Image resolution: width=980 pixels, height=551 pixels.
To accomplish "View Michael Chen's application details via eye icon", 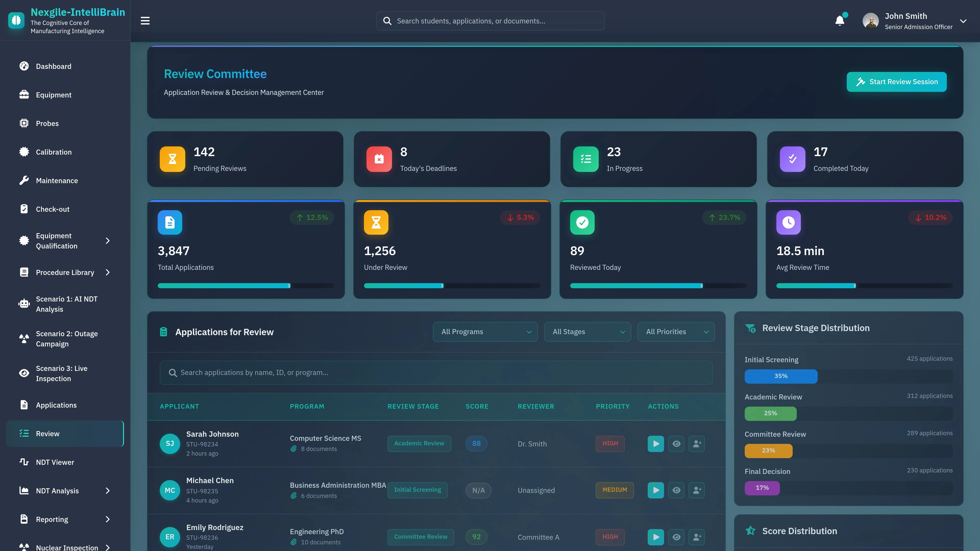I will tap(676, 490).
